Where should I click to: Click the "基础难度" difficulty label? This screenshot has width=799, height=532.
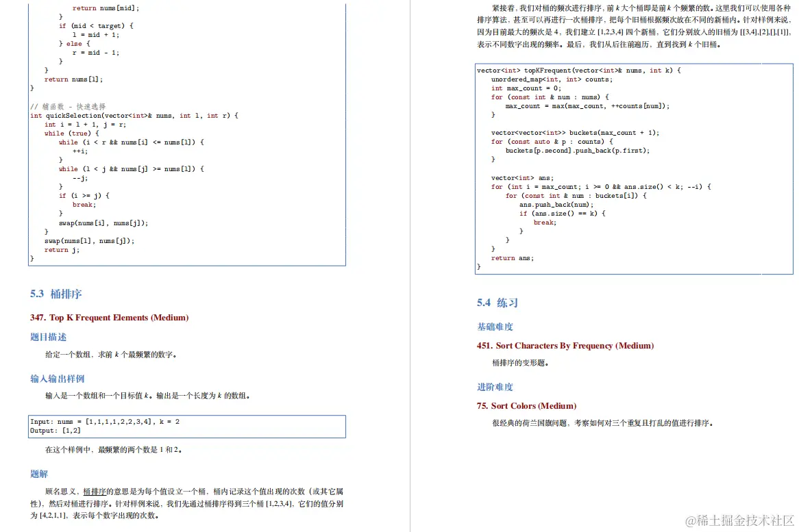pos(495,327)
